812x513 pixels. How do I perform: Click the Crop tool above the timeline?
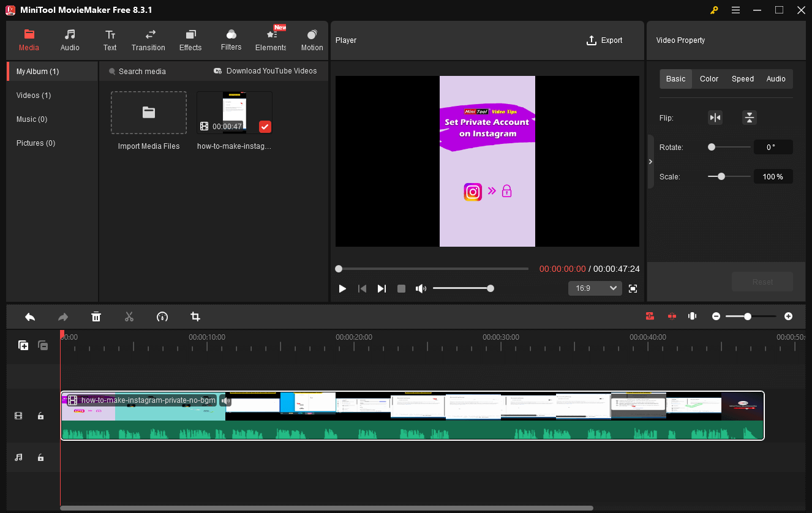[x=195, y=316]
